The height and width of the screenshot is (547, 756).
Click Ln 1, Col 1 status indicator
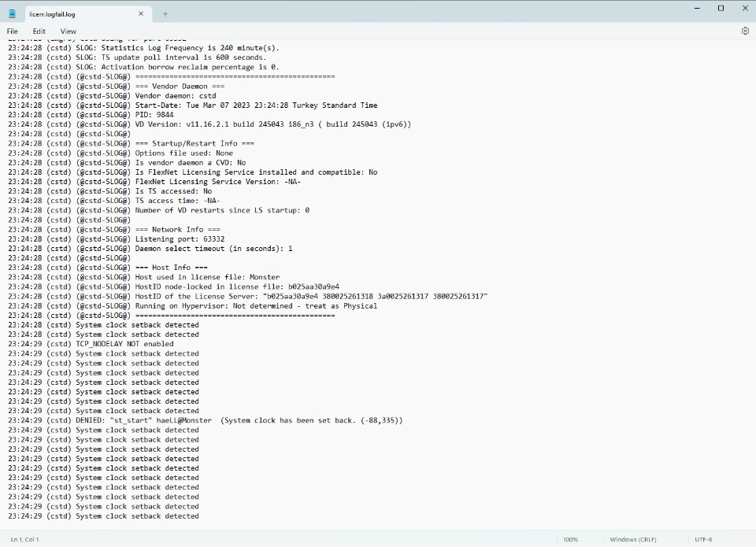coord(24,539)
